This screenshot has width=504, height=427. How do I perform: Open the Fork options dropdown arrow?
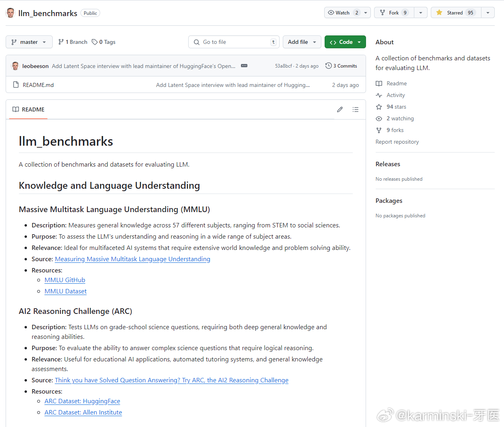click(x=420, y=12)
